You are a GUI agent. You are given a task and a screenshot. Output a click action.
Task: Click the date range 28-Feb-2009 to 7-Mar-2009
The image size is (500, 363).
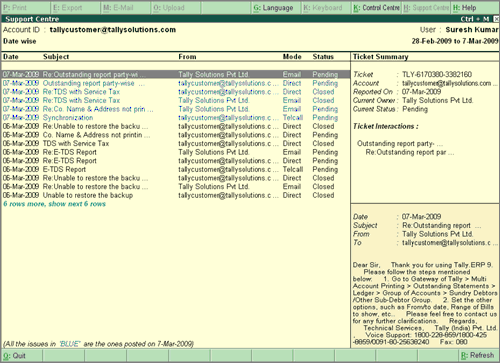pos(455,41)
